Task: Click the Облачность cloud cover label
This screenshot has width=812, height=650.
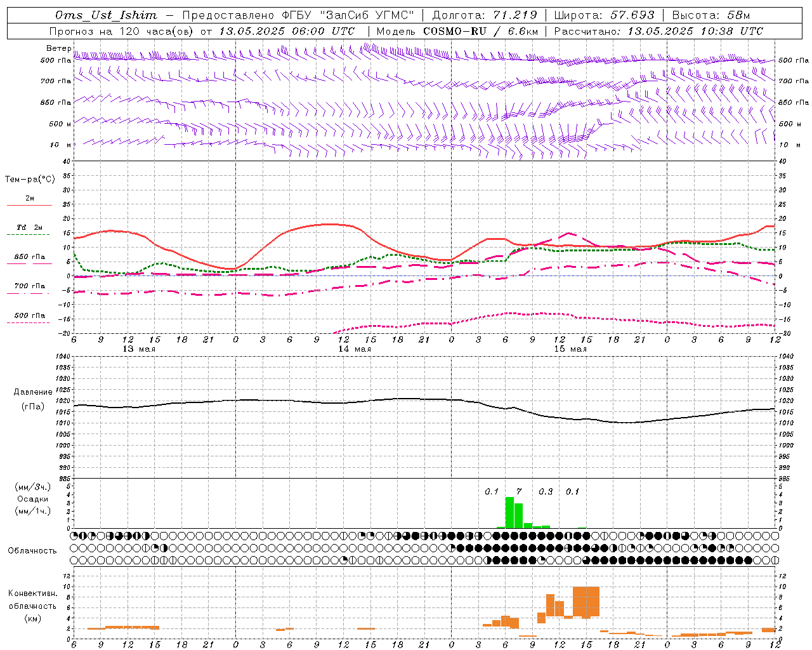Action: pyautogui.click(x=32, y=550)
